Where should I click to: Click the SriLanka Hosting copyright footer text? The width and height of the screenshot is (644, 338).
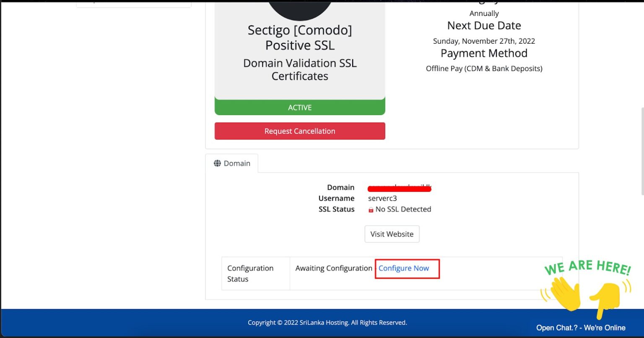tap(327, 323)
